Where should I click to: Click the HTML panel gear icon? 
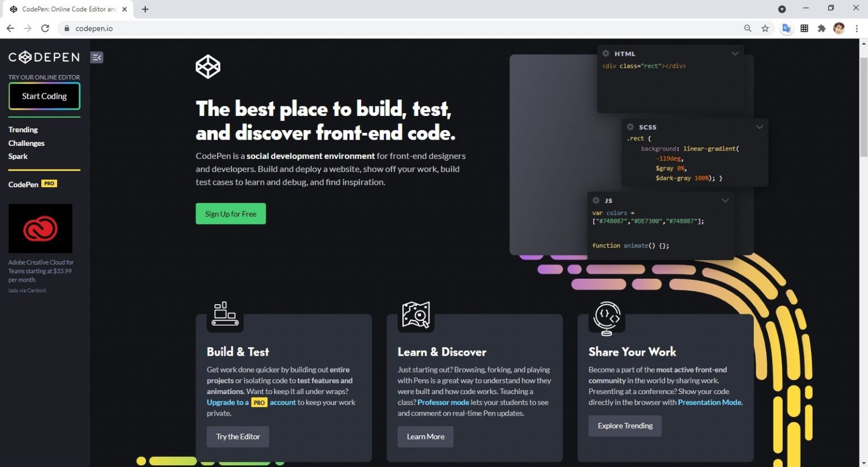point(606,54)
